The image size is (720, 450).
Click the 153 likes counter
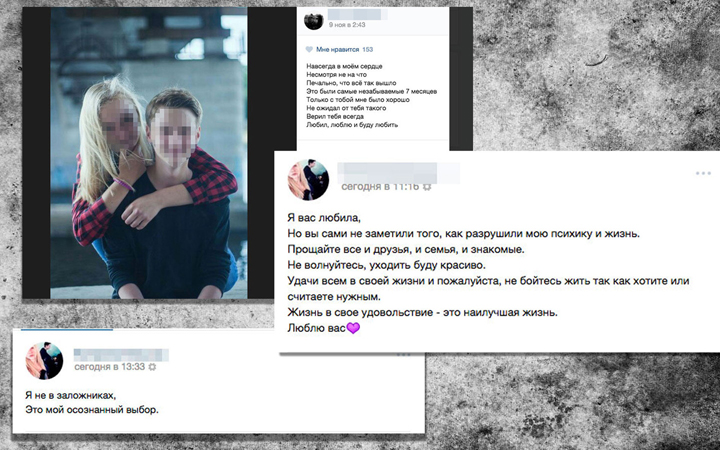[x=367, y=49]
